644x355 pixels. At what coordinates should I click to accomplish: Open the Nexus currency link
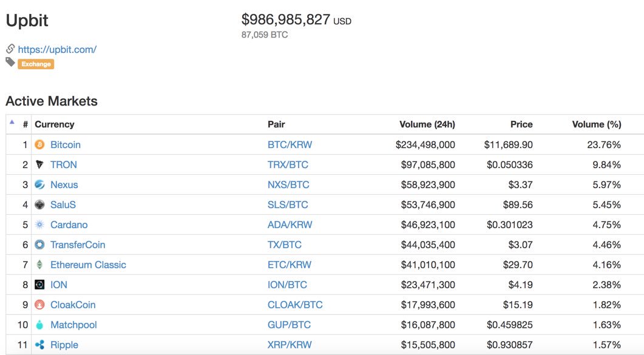(64, 184)
